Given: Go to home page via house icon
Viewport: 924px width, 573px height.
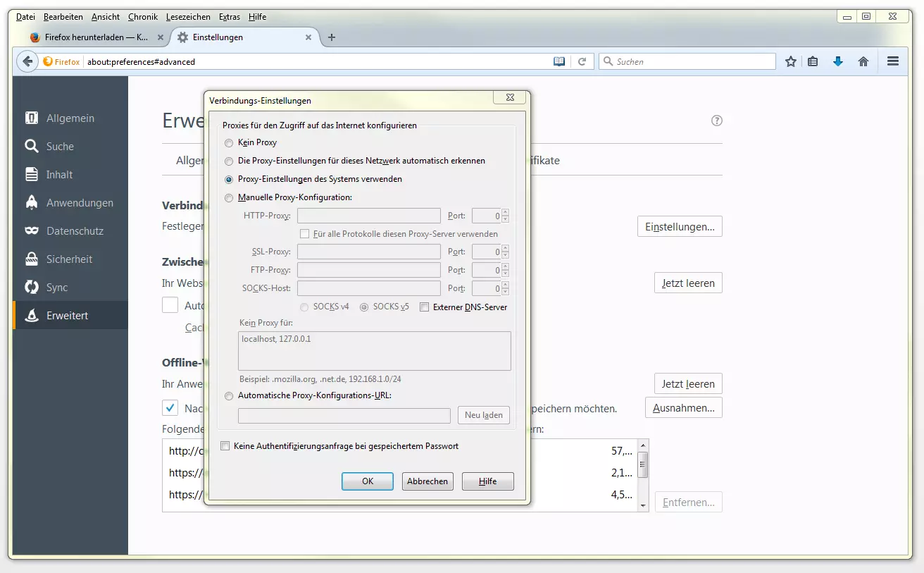Looking at the screenshot, I should tap(863, 61).
